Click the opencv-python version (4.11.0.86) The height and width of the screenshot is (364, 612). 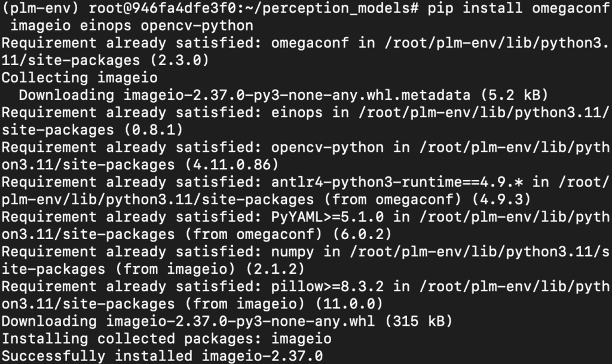(x=231, y=164)
